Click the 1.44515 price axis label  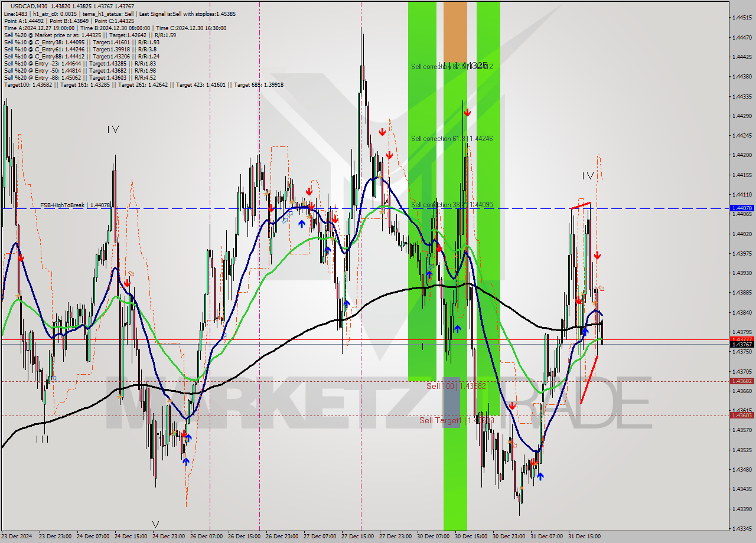[x=742, y=18]
